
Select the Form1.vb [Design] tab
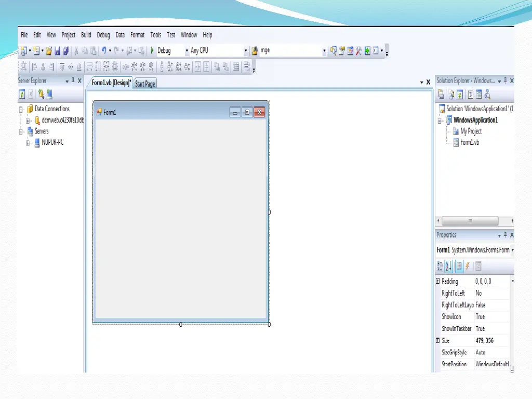pyautogui.click(x=111, y=83)
